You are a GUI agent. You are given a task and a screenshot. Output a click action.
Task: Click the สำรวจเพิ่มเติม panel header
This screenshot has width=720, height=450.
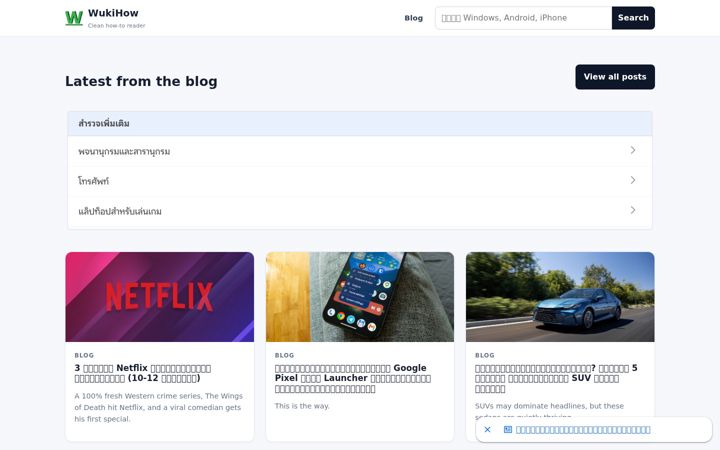(x=360, y=123)
